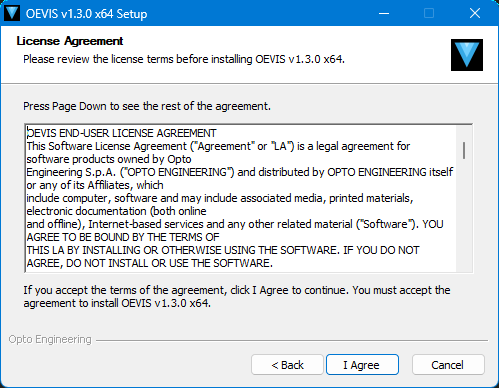Go to previous step with Back button

(287, 365)
